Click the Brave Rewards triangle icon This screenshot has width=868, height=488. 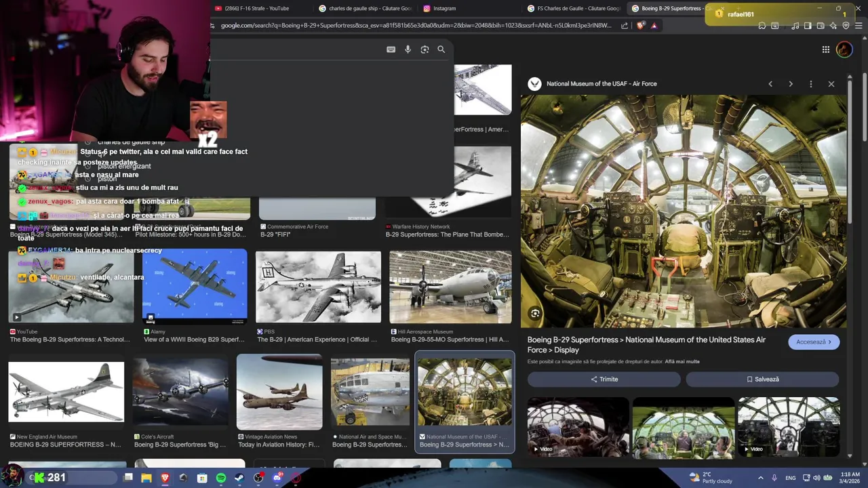(x=654, y=26)
